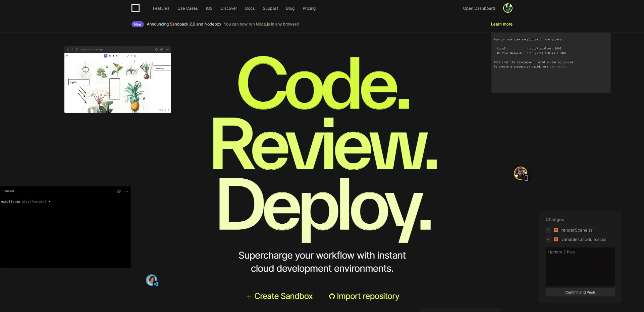Click Open Dashboard link
This screenshot has height=312, width=644.
coord(479,8)
